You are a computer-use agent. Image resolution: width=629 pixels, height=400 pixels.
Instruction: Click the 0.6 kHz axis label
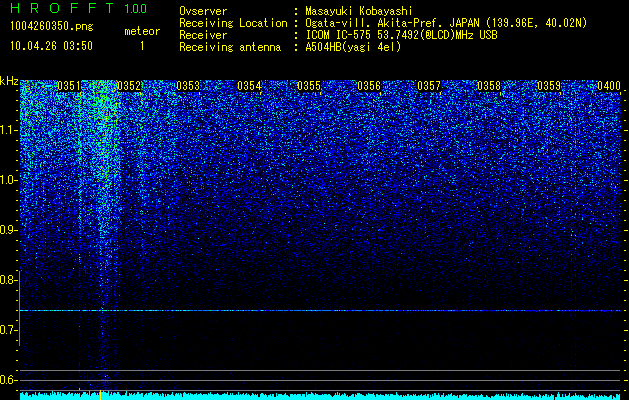[x=9, y=380]
